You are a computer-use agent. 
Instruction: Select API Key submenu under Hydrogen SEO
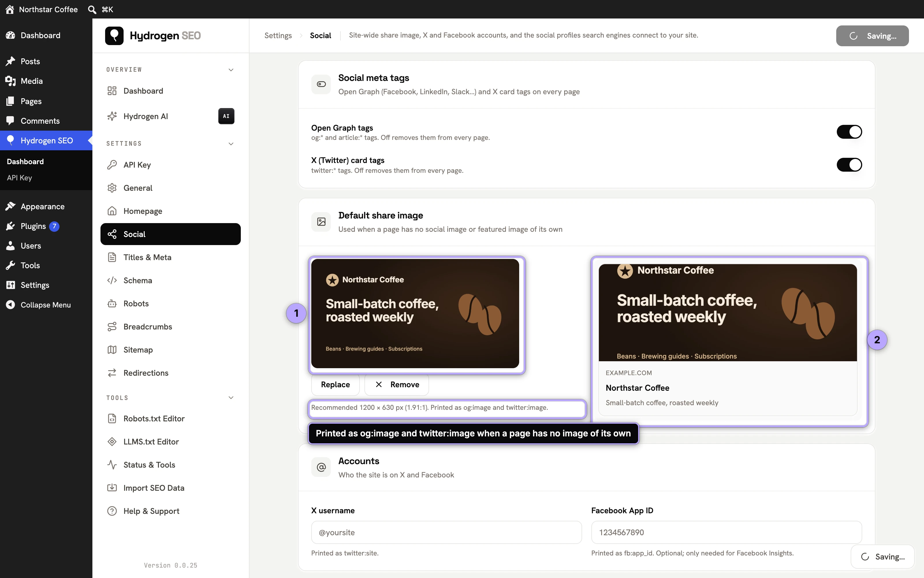19,178
